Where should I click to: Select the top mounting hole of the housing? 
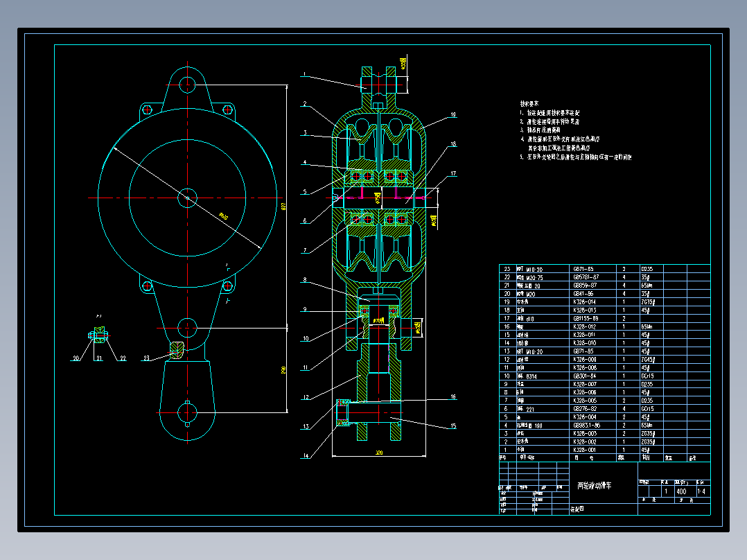coord(187,85)
